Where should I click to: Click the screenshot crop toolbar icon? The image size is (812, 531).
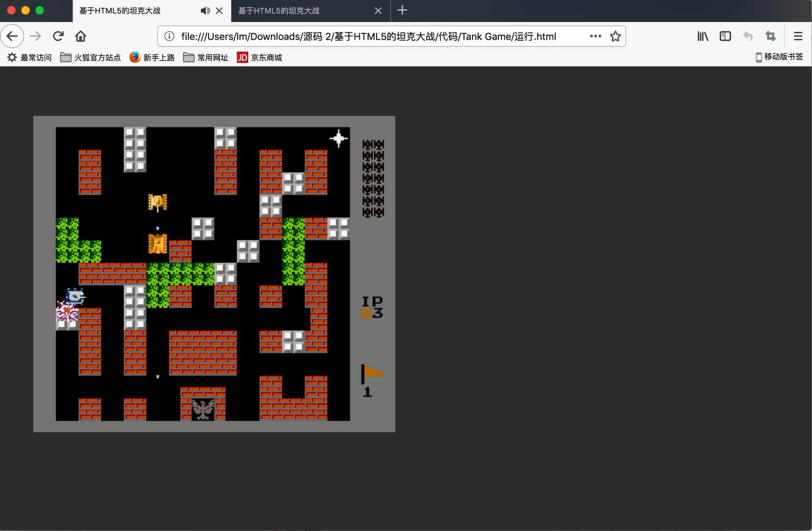tap(771, 36)
